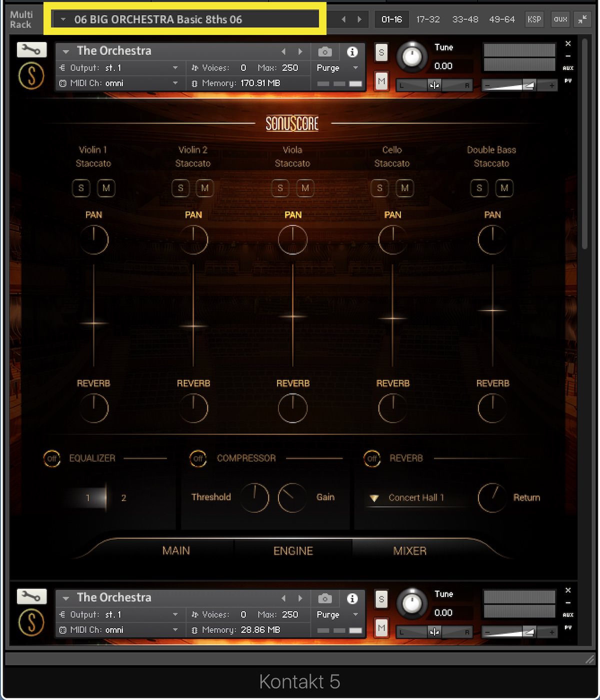The image size is (600, 700).
Task: Show rack page 49-64
Action: pyautogui.click(x=502, y=19)
